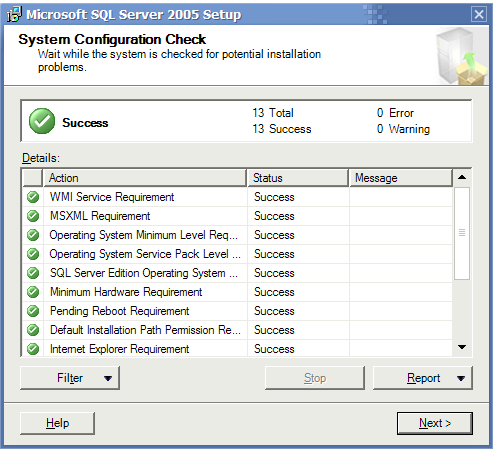
Task: Click the status icon for Pending Reboot Requirement
Action: pyautogui.click(x=33, y=311)
